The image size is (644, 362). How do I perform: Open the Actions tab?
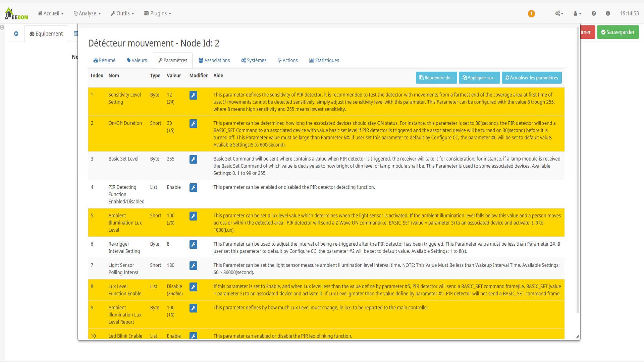(x=288, y=60)
